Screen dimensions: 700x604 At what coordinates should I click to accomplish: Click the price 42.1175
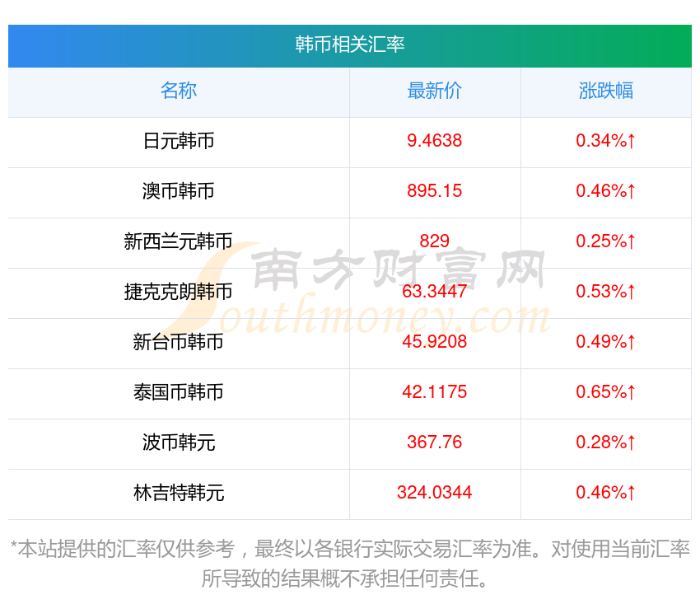tap(434, 392)
